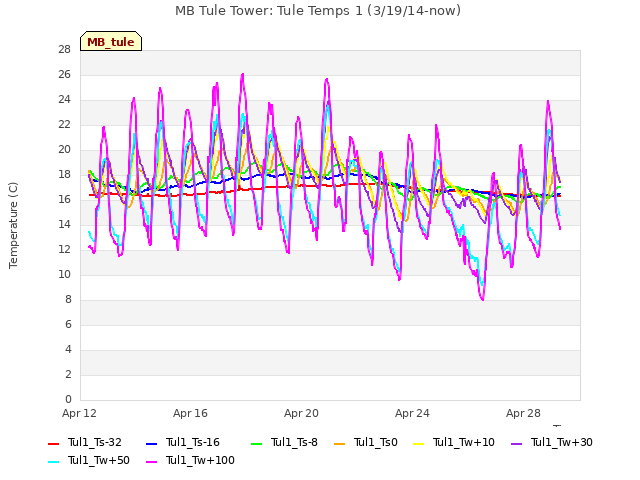Click the Tul1_Tw+30 legend label

click(x=562, y=442)
